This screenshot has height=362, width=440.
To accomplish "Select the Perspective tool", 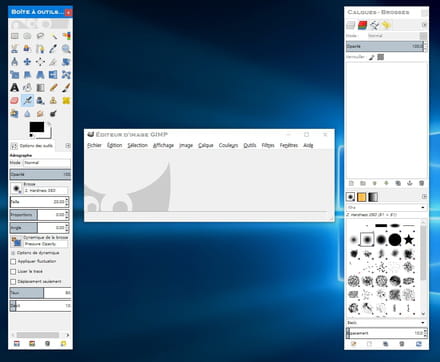I will pyautogui.click(x=40, y=75).
